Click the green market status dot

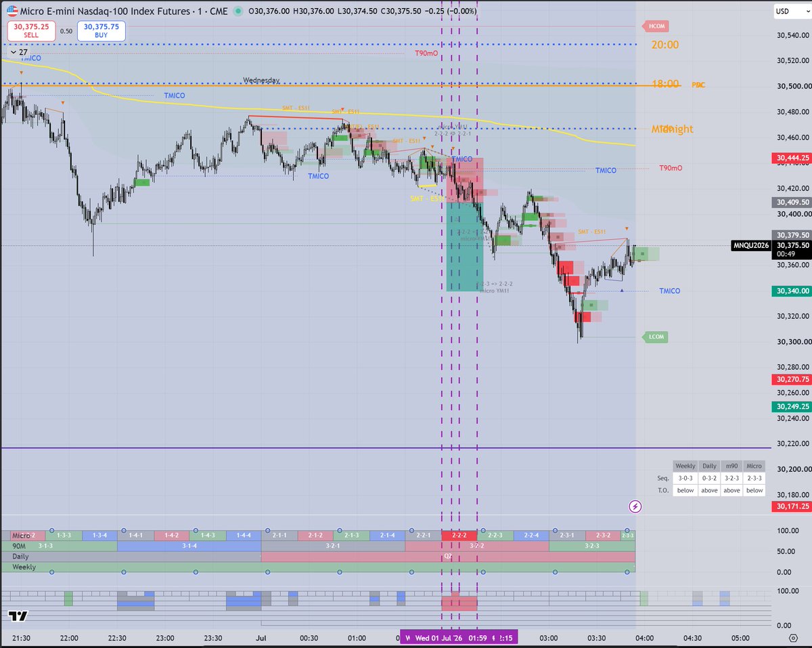click(238, 11)
